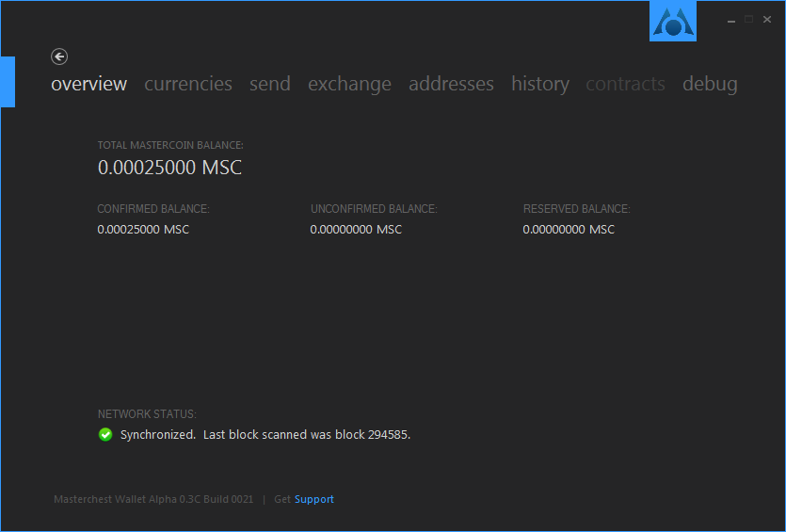Close the wallet window
The height and width of the screenshot is (532, 786).
tap(767, 20)
